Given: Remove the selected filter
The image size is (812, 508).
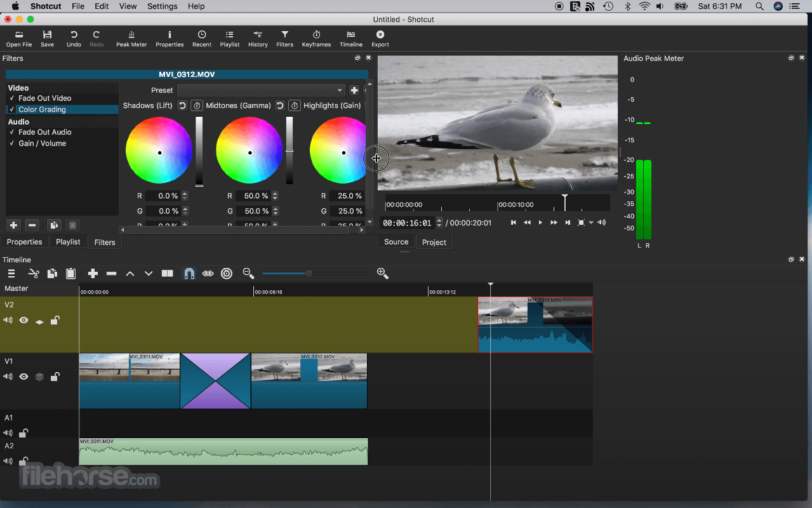Looking at the screenshot, I should [x=32, y=225].
